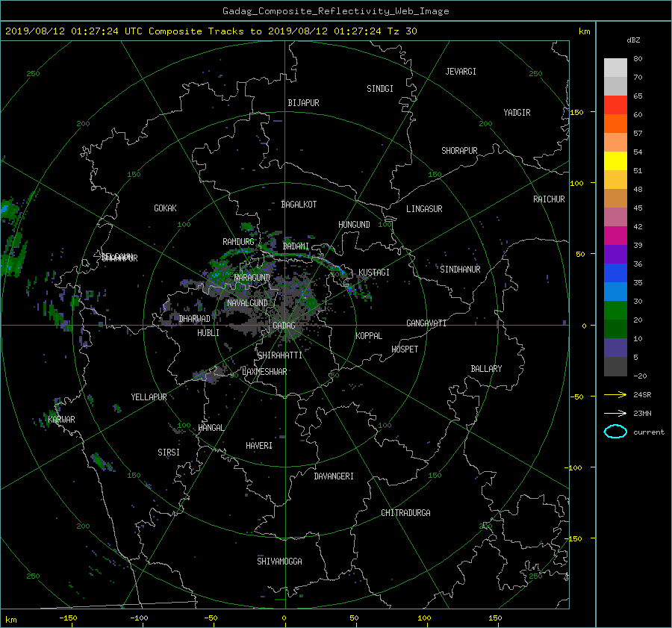Pick the light blue 30–35 dBZ swatch

tap(615, 292)
